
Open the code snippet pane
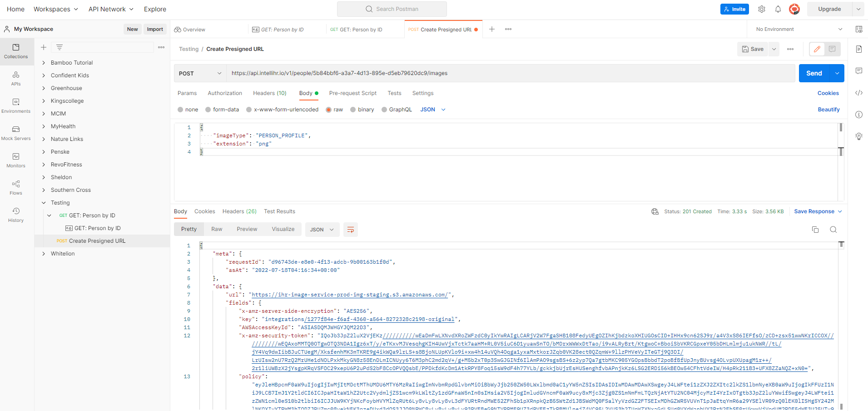859,93
